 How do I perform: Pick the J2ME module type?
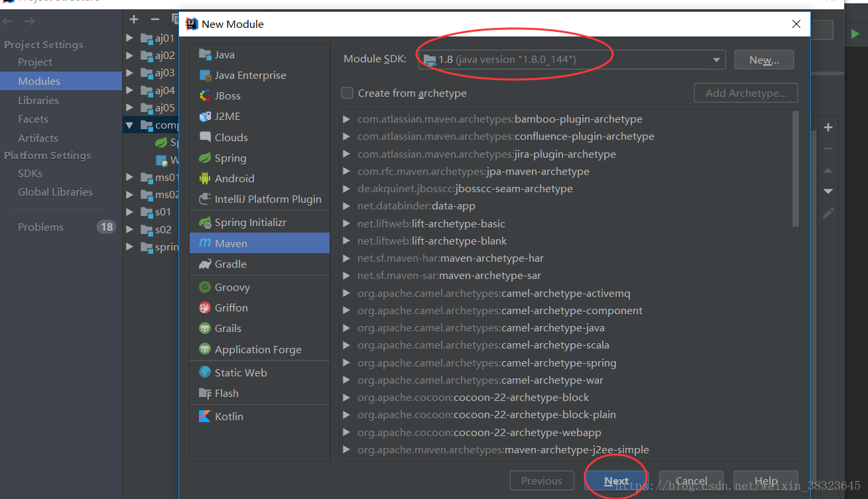[259, 116]
